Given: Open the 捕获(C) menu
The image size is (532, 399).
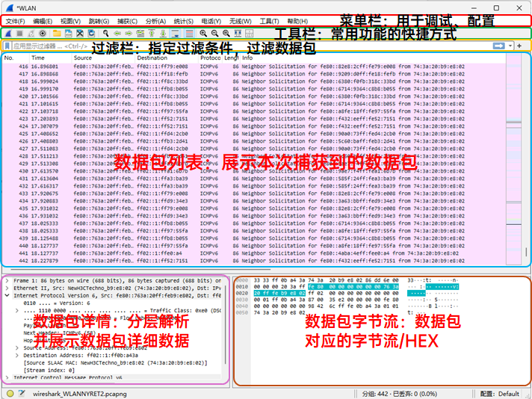Looking at the screenshot, I should (127, 21).
